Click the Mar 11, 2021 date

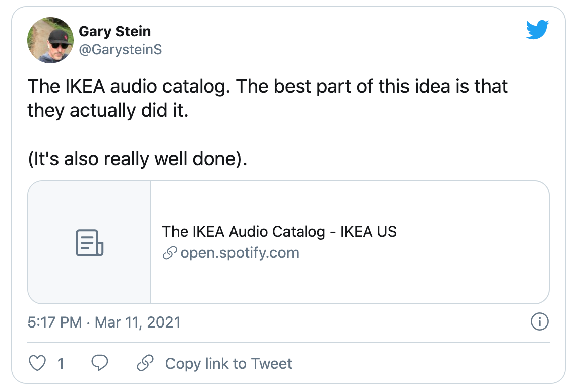tap(138, 322)
